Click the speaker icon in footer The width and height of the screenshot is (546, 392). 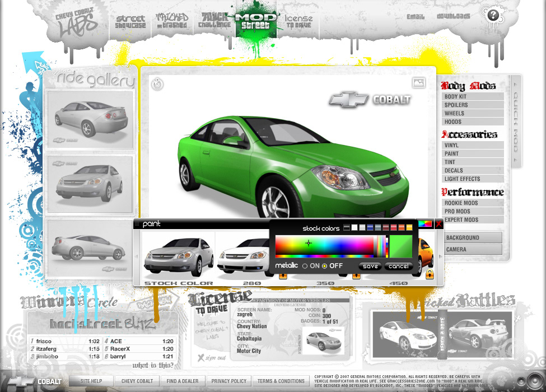click(534, 380)
